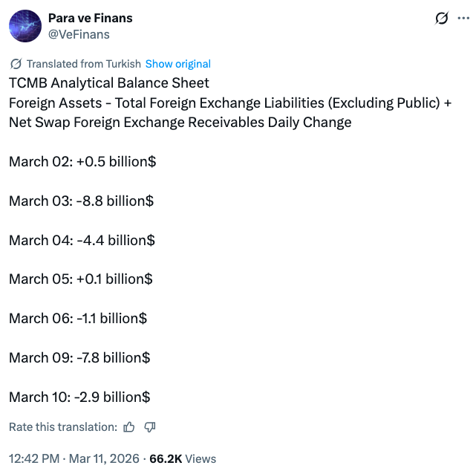Click the 'March 05: +0.1 billion$' line
The image size is (476, 474).
click(x=81, y=279)
